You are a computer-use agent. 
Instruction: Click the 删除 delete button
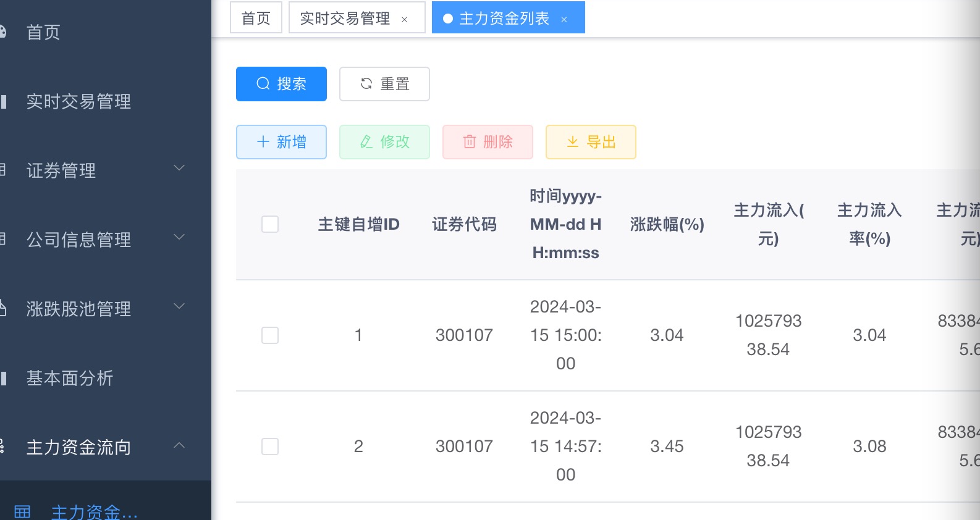click(488, 142)
